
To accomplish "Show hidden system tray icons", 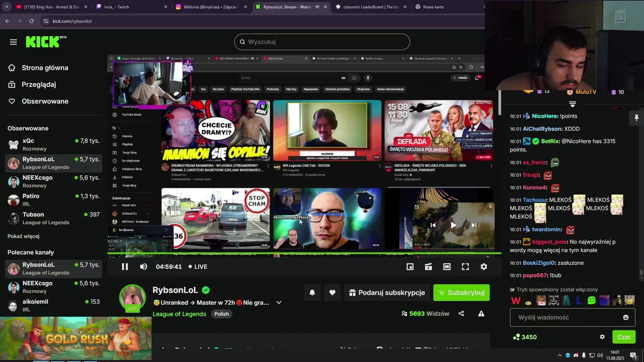I will (559, 355).
